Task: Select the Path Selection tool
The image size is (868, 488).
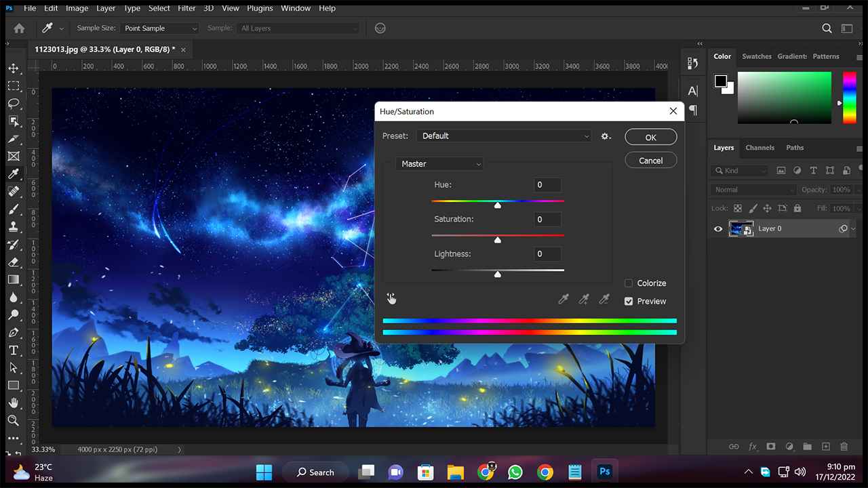Action: [14, 368]
